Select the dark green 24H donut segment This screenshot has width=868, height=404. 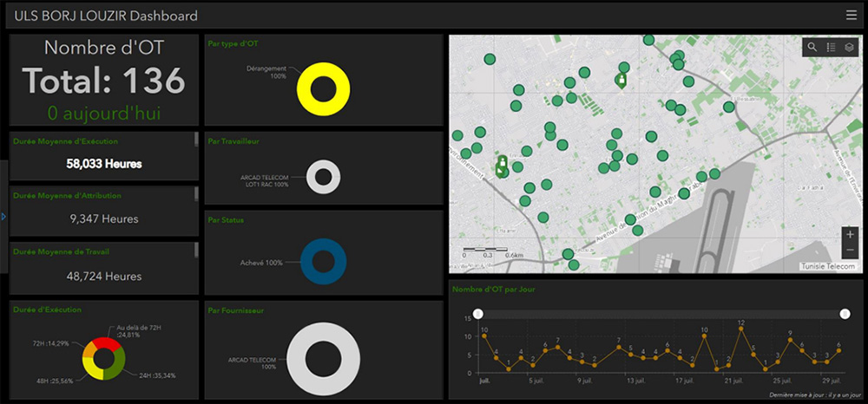tap(120, 363)
